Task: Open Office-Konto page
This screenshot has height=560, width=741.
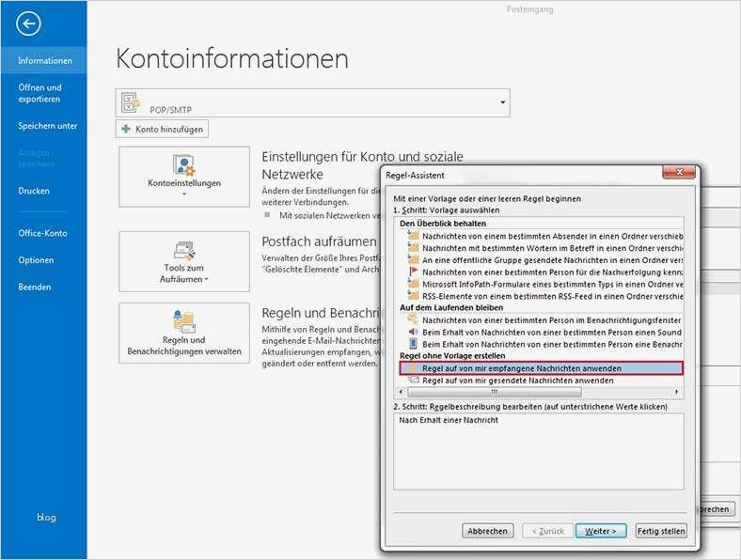Action: click(x=42, y=233)
